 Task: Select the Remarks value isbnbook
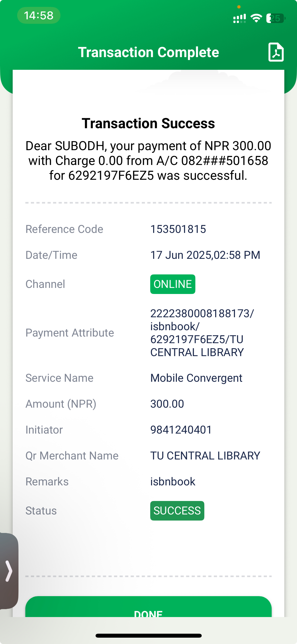(x=173, y=482)
